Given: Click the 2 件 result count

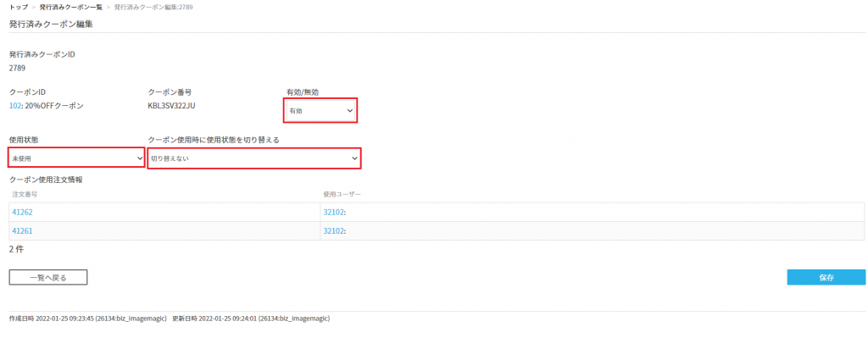Looking at the screenshot, I should [17, 250].
